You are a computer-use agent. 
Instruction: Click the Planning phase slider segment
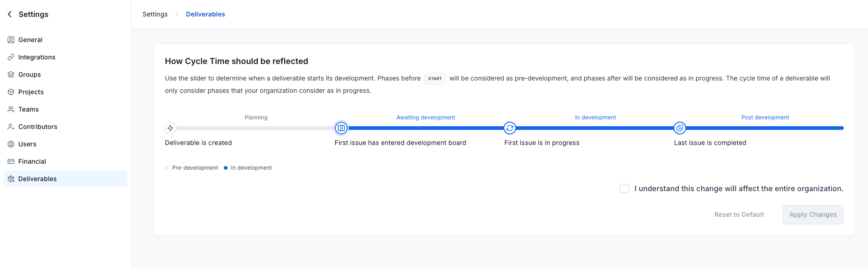coord(255,128)
